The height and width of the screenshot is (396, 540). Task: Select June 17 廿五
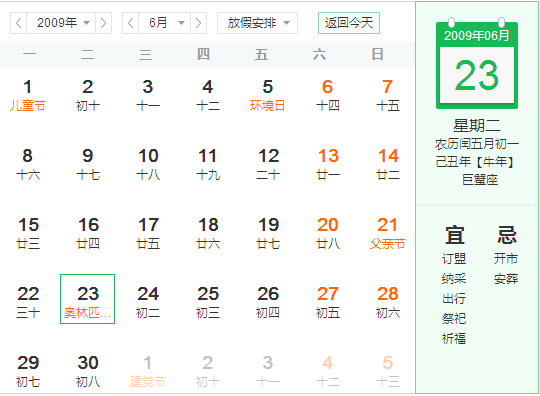click(148, 233)
